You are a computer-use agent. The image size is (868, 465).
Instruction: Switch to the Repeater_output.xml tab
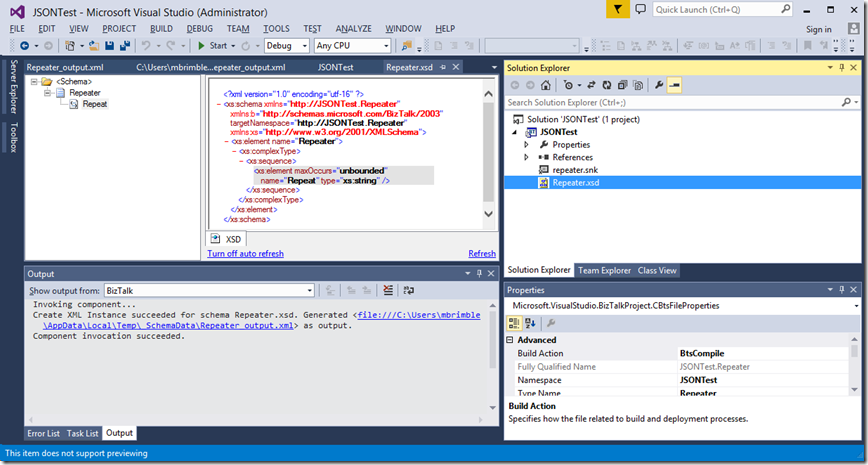click(x=65, y=68)
